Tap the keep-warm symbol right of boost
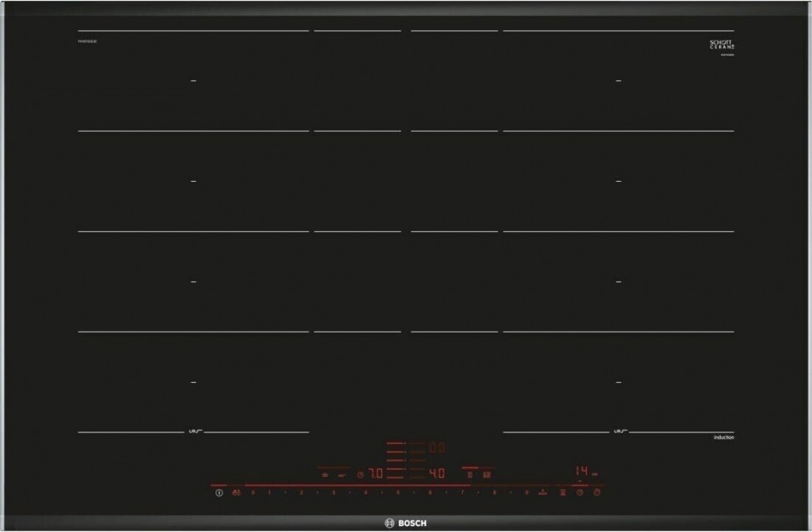812x532 pixels. tap(563, 493)
